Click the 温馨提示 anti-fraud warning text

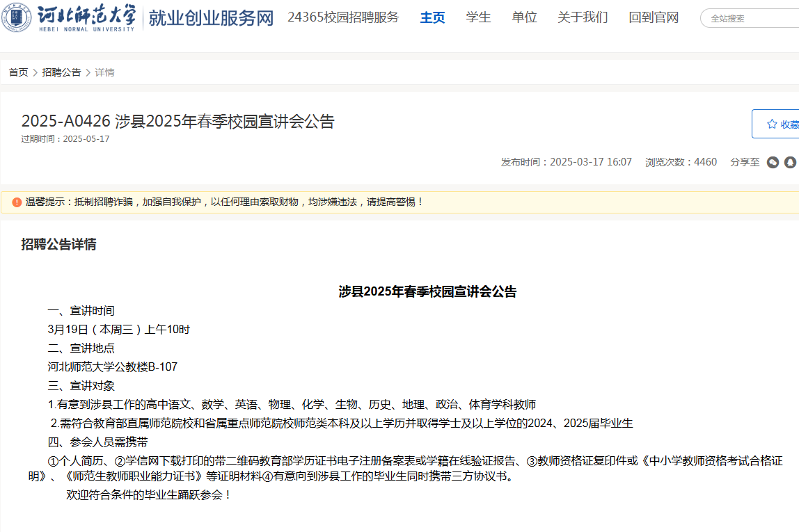click(225, 202)
